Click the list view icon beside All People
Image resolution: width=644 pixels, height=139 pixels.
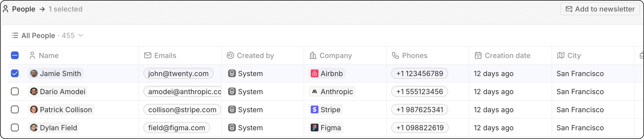pyautogui.click(x=15, y=35)
